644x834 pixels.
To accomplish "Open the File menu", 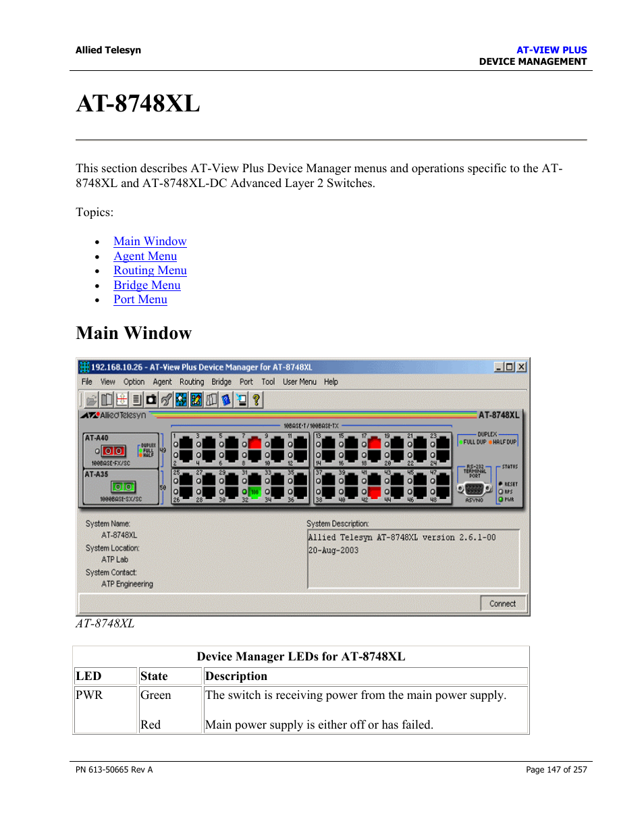I will (87, 382).
